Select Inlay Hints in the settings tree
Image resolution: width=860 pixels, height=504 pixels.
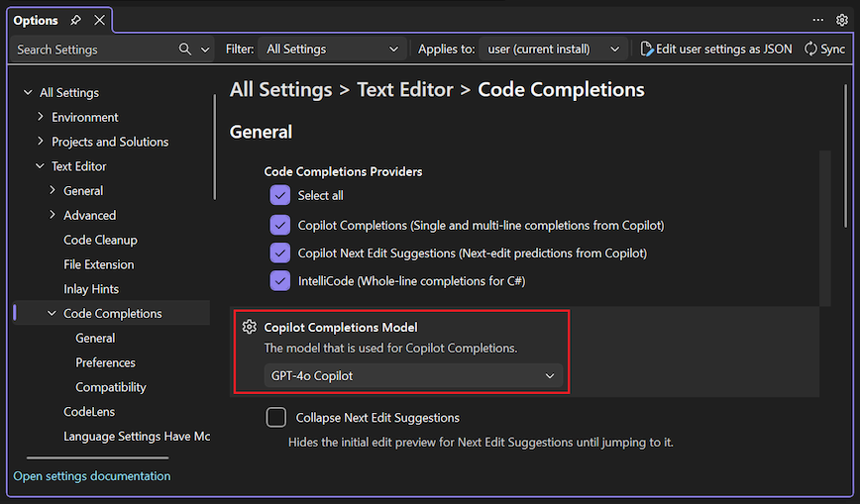91,289
